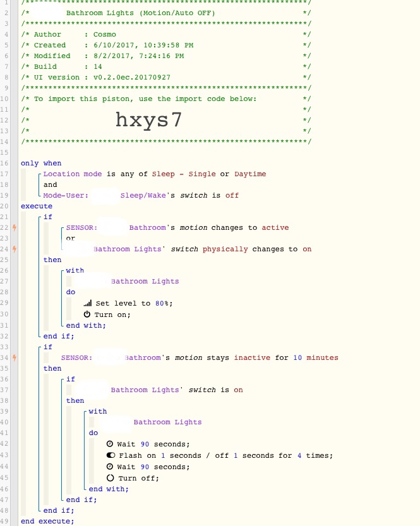Viewport: 420px width, 526px height.
Task: Click the flash toggle icon beside Flash on
Action: [111, 455]
